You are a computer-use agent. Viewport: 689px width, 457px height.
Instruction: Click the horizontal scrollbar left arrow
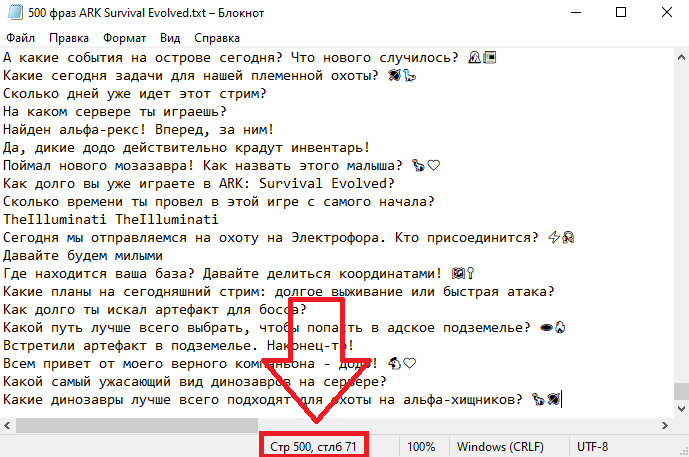tap(8, 425)
